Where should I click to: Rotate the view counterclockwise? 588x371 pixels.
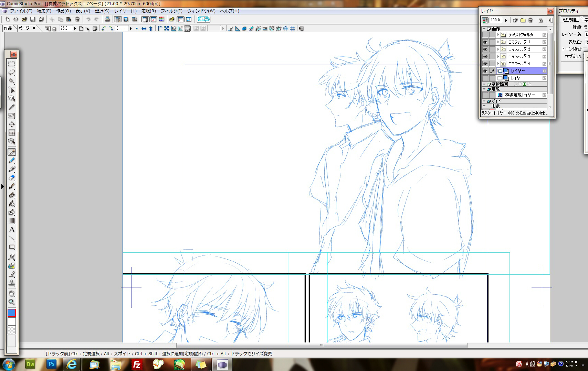(104, 29)
